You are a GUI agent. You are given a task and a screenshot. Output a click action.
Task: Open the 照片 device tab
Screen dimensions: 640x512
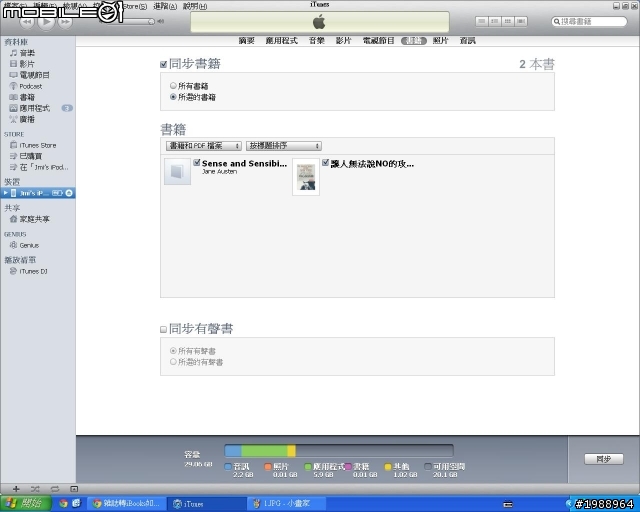tap(441, 41)
